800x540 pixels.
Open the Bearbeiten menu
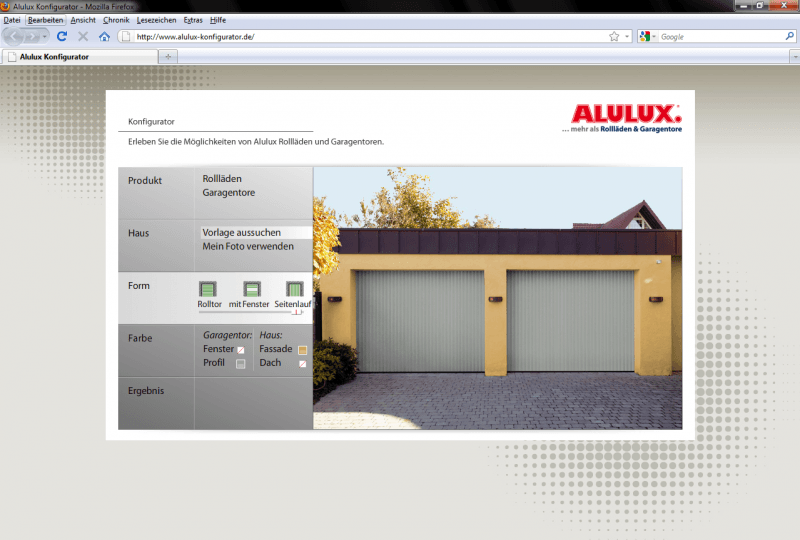[45, 20]
